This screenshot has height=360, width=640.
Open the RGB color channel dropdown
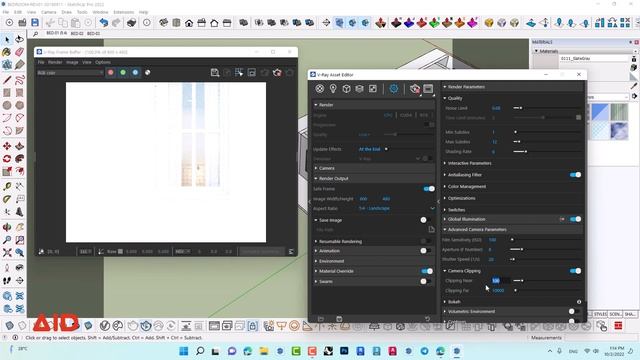(70, 73)
